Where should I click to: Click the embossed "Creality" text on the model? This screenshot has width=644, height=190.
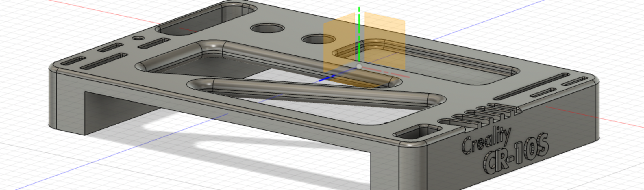coord(486,141)
